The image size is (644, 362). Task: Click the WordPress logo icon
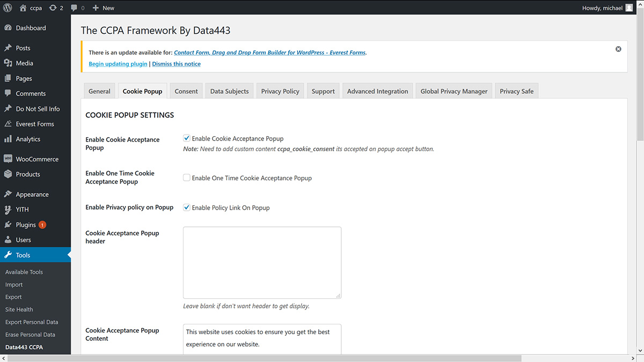pyautogui.click(x=8, y=8)
